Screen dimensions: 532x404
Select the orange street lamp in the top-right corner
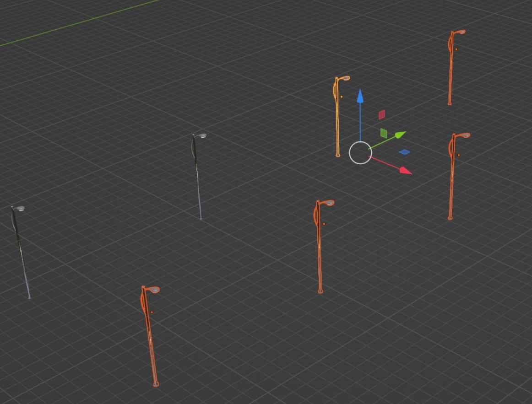[x=451, y=68]
